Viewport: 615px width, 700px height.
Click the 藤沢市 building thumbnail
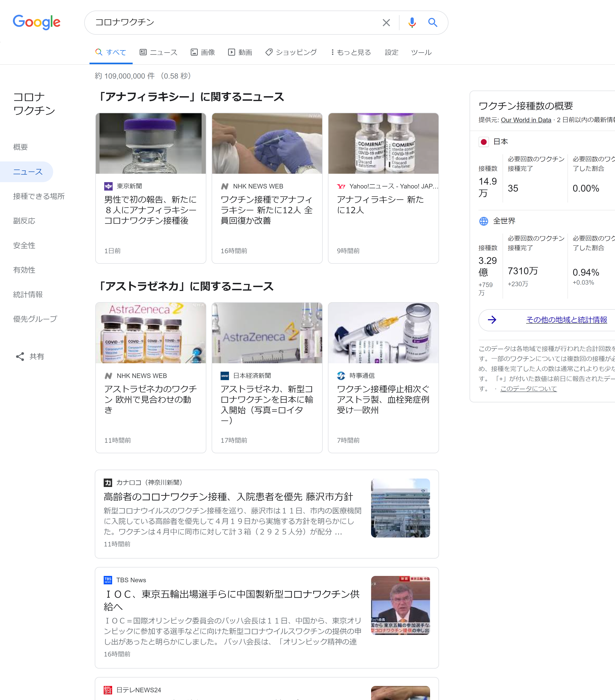[x=400, y=508]
